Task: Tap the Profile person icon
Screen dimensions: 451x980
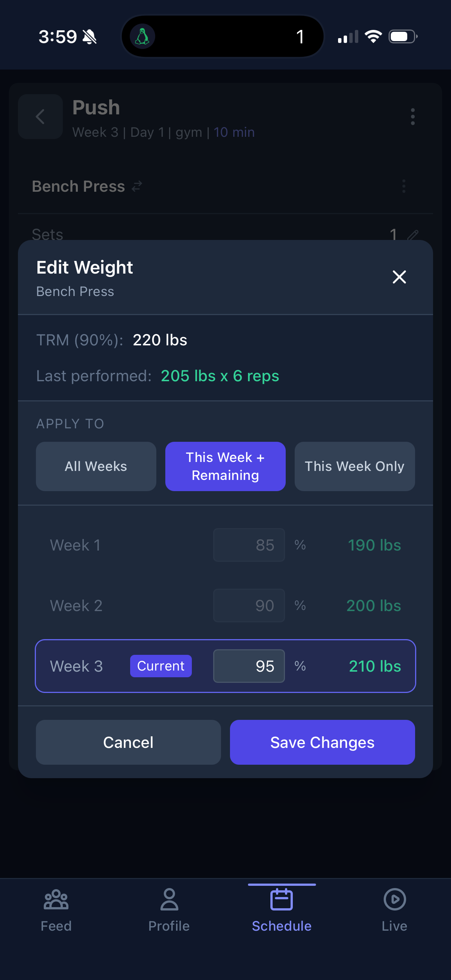Action: tap(169, 899)
